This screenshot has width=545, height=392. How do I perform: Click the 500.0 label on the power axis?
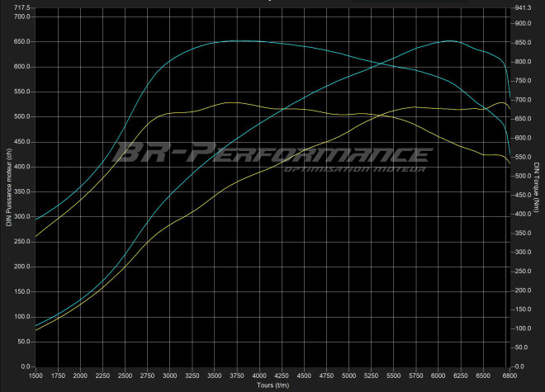(22, 116)
